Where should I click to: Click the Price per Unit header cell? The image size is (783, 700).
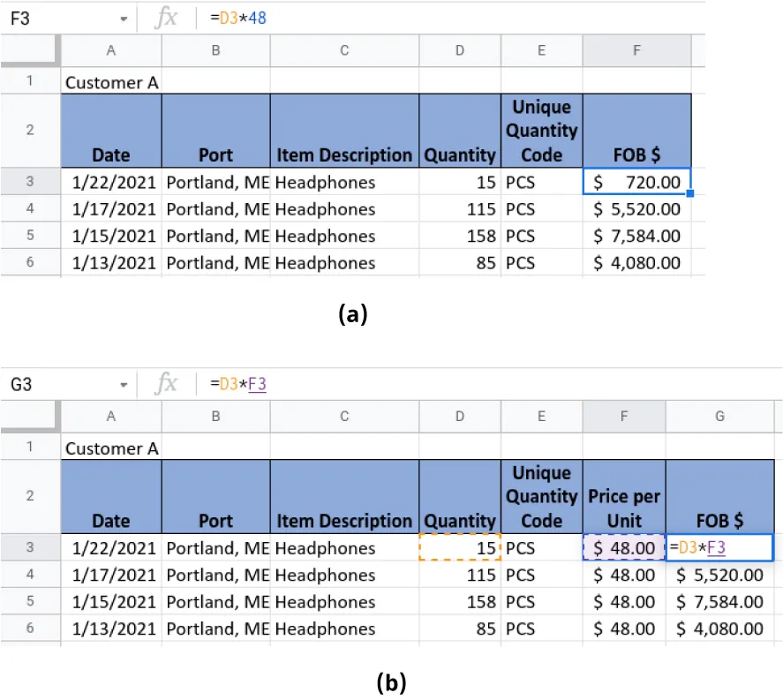[624, 496]
